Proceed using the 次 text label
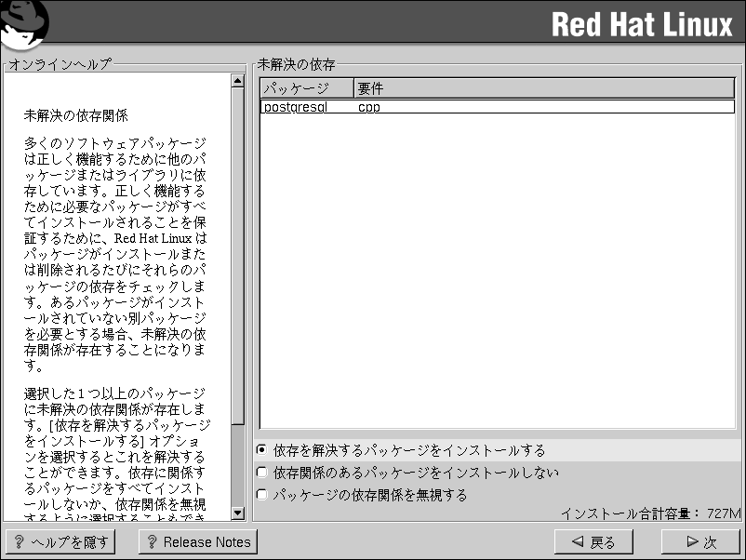This screenshot has width=746, height=560. [x=710, y=542]
